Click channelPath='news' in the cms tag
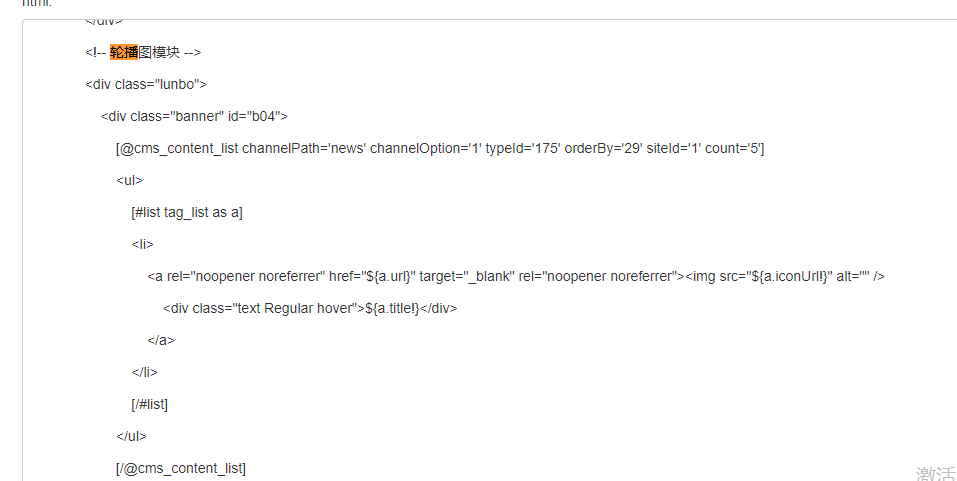 coord(304,148)
